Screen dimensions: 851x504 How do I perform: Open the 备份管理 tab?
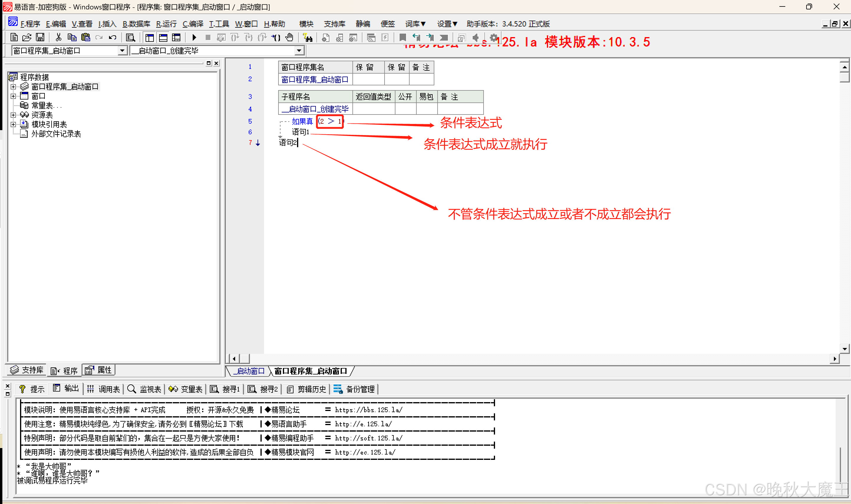(354, 389)
